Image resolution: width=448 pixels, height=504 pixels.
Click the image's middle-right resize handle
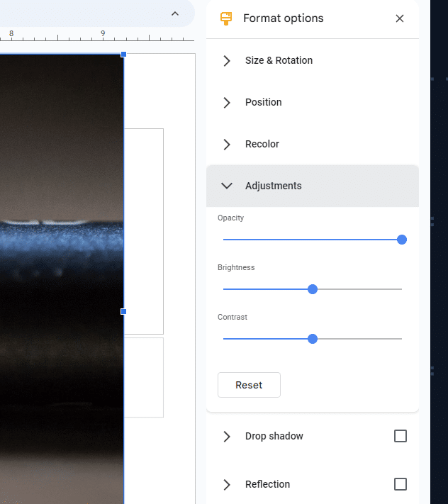click(x=123, y=311)
